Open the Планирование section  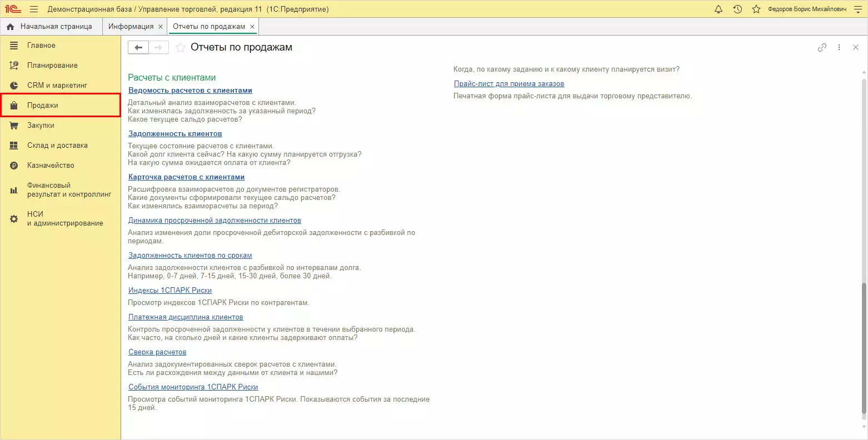tap(61, 66)
